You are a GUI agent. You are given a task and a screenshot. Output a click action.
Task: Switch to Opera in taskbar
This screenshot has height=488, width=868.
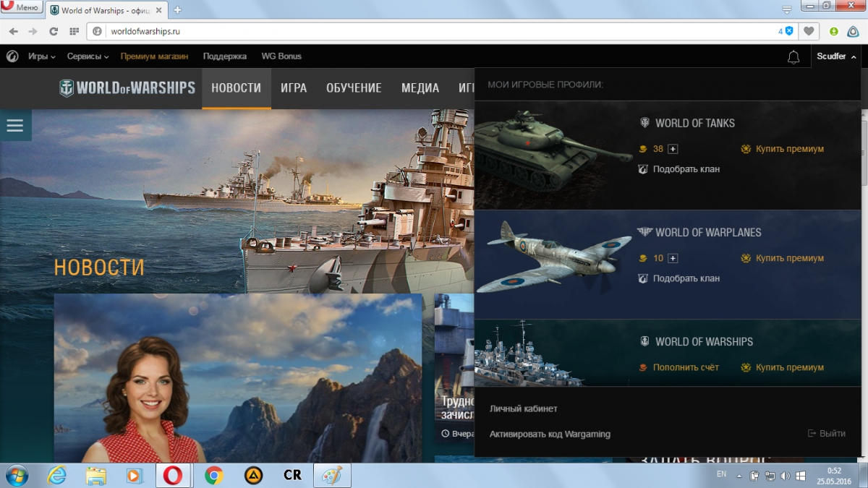(x=174, y=475)
